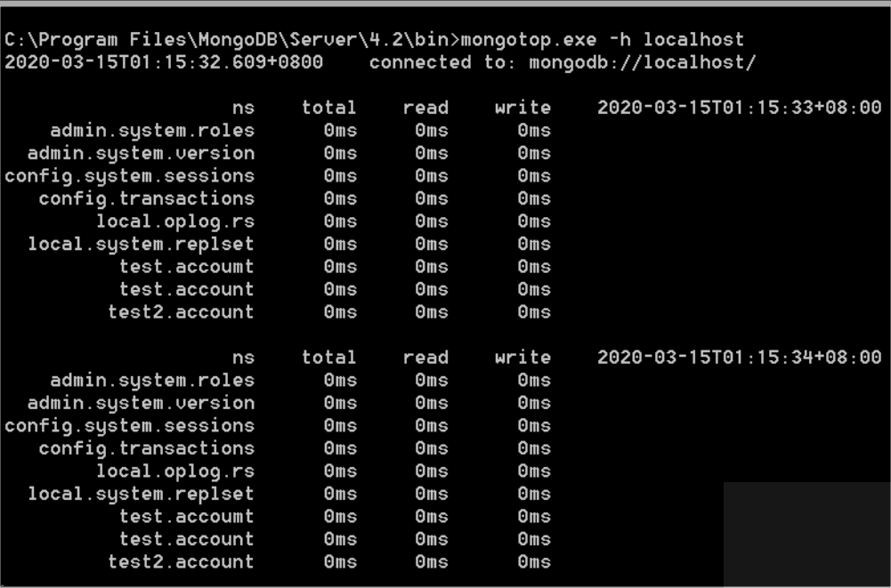Image resolution: width=891 pixels, height=588 pixels.
Task: Click the first table's "ns" header
Action: (x=243, y=108)
